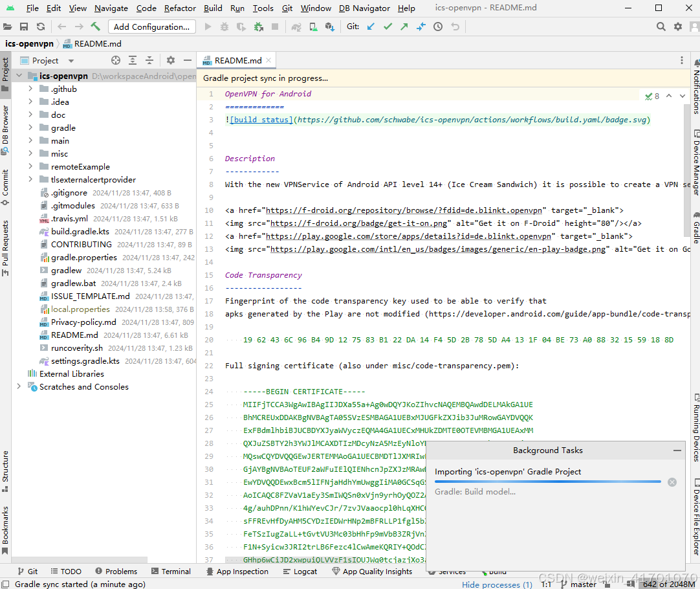Cancel the Gradle import task
The width and height of the screenshot is (700, 589).
[x=672, y=482]
